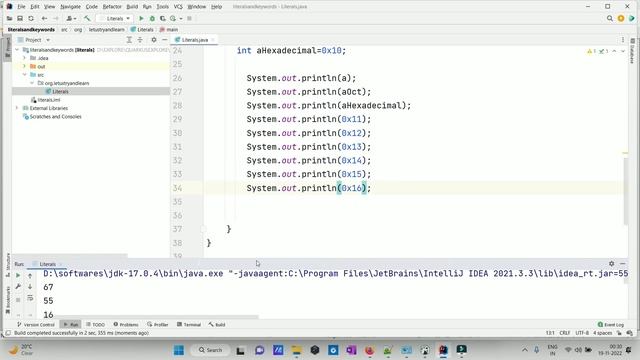Hide the Run tool window with minus icon
The image size is (640, 360).
(622, 264)
